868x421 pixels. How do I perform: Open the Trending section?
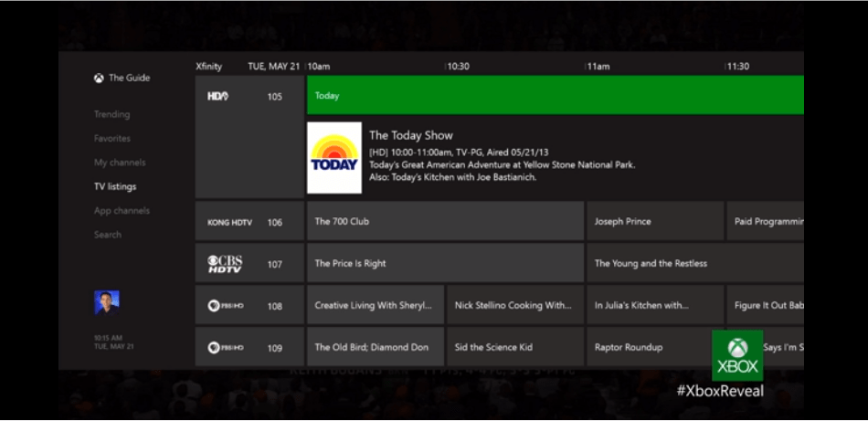pyautogui.click(x=111, y=114)
